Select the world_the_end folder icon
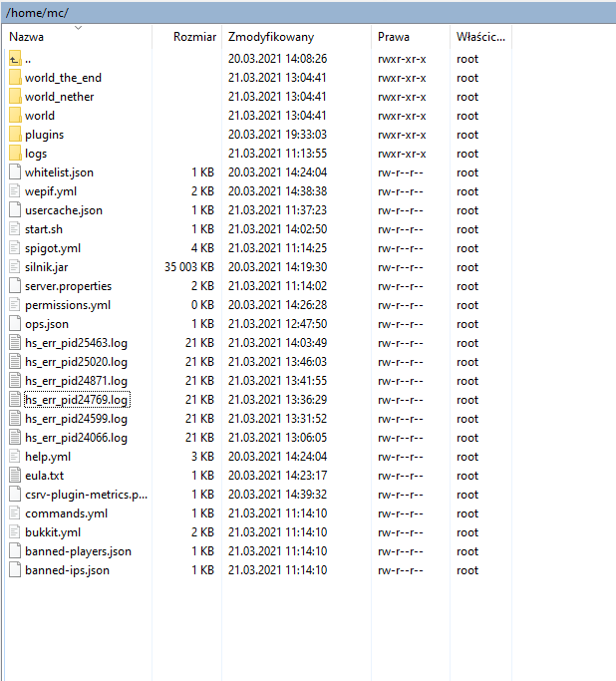Viewport: 616px width, 681px height. [x=14, y=78]
